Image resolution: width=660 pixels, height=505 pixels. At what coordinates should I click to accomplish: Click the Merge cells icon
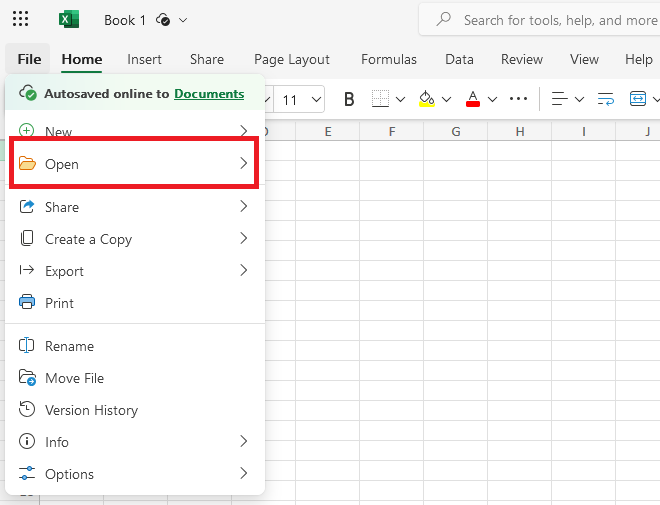638,99
